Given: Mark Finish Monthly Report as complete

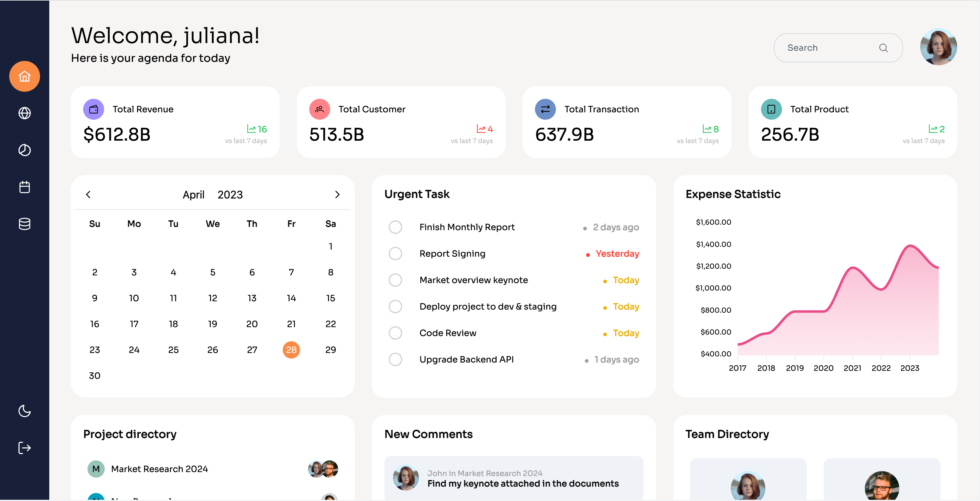Looking at the screenshot, I should point(396,227).
